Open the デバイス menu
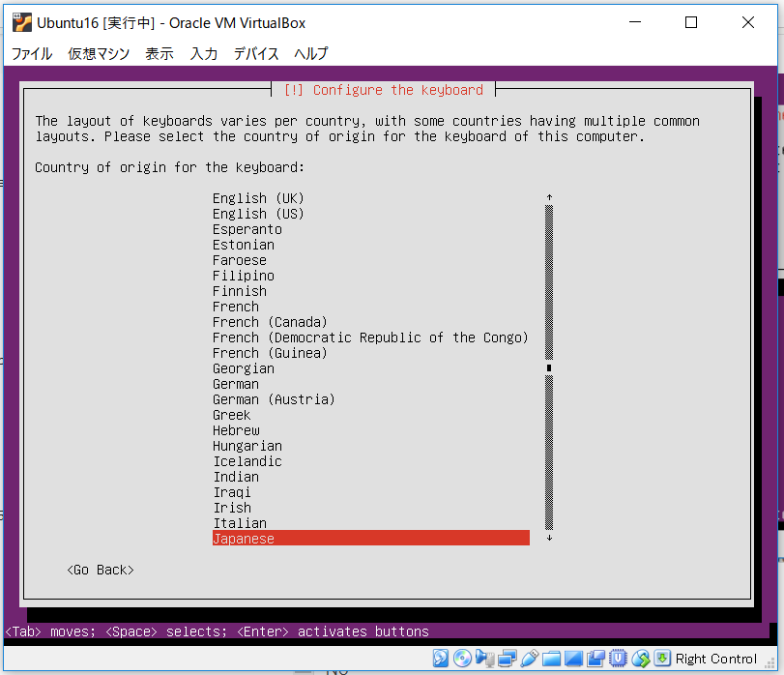This screenshot has width=784, height=675. 252,54
